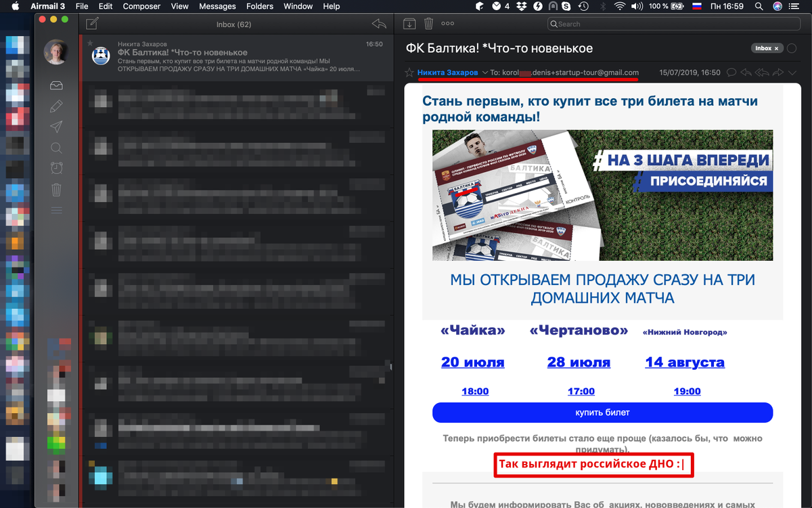Archive message using the tray icon

[409, 24]
